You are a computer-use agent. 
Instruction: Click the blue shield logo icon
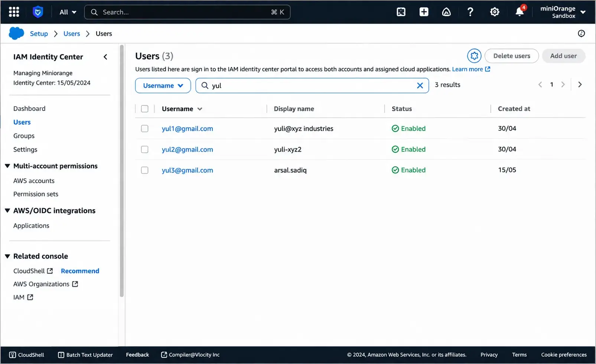click(x=38, y=12)
